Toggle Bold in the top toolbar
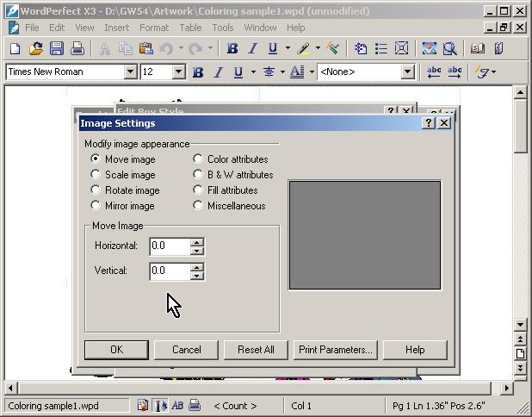 [232, 48]
